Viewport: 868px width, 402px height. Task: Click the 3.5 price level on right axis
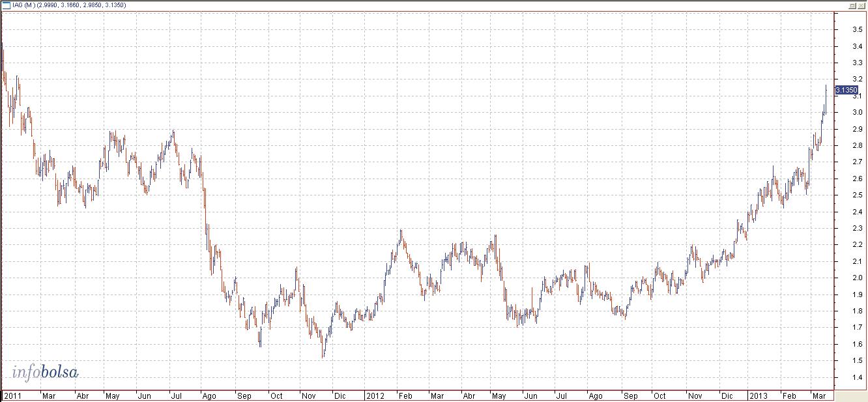coord(858,30)
